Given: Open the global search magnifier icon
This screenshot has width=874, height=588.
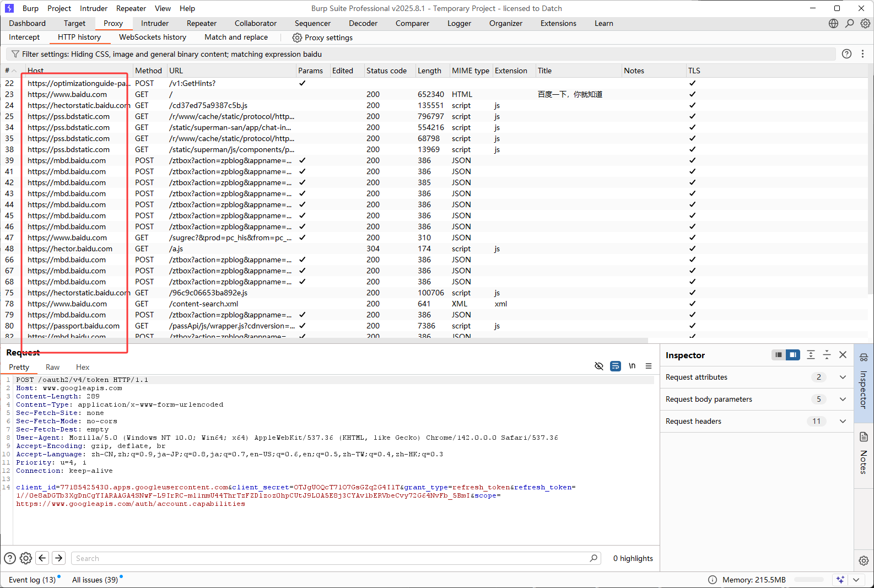Looking at the screenshot, I should coord(850,23).
